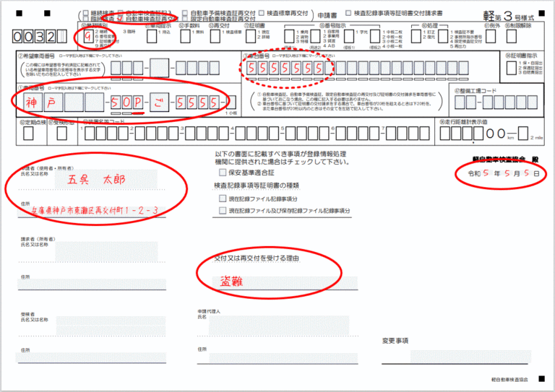555x392 pixels.
Task: Tick the 自動車検査証記入 checkbox
Action: [121, 14]
